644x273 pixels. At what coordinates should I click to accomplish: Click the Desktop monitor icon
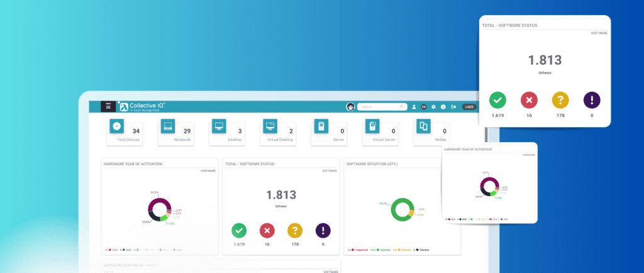pos(219,126)
